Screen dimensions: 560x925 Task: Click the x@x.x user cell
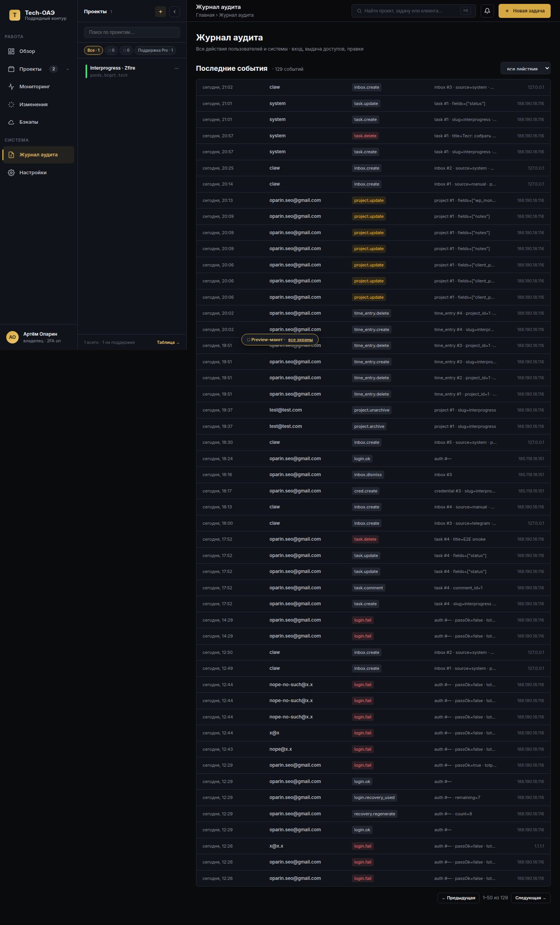[x=276, y=846]
